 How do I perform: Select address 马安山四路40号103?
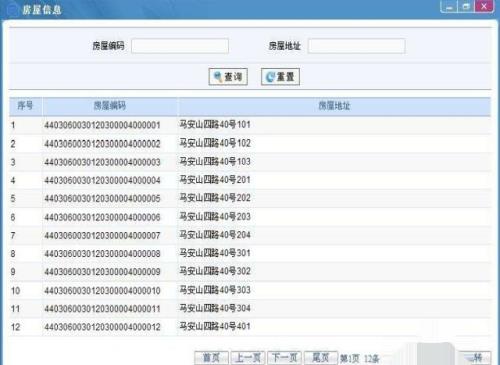(x=215, y=162)
